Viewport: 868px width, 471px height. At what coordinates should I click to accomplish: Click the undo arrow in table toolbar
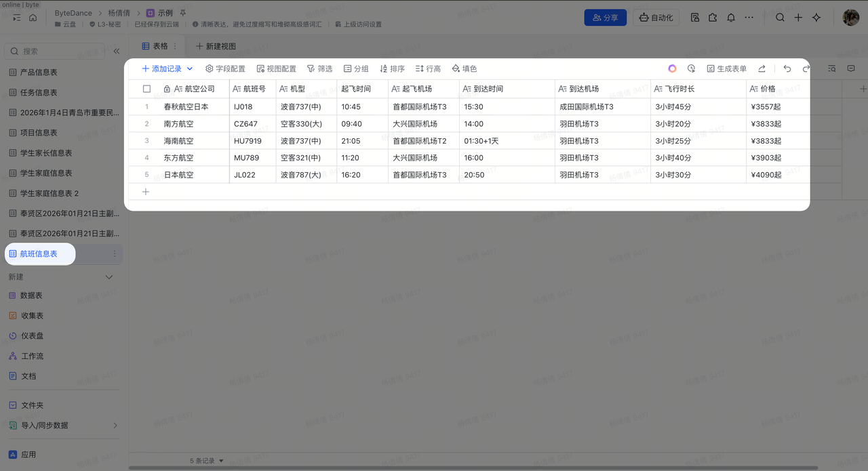[x=787, y=68]
